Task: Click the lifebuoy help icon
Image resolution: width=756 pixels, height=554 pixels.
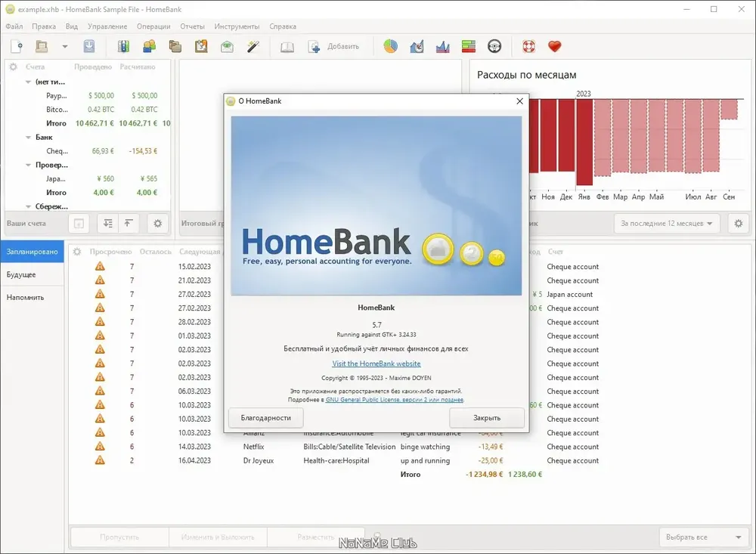Action: (529, 46)
